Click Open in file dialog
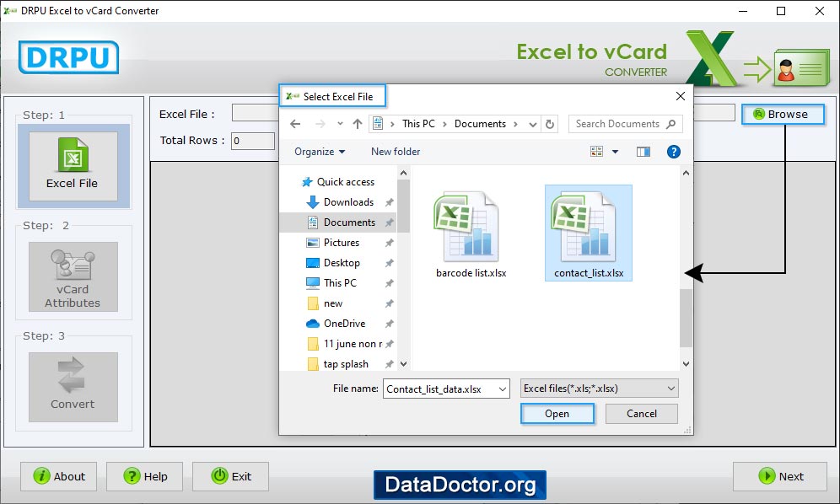Screen dimensions: 840x504 coord(557,414)
